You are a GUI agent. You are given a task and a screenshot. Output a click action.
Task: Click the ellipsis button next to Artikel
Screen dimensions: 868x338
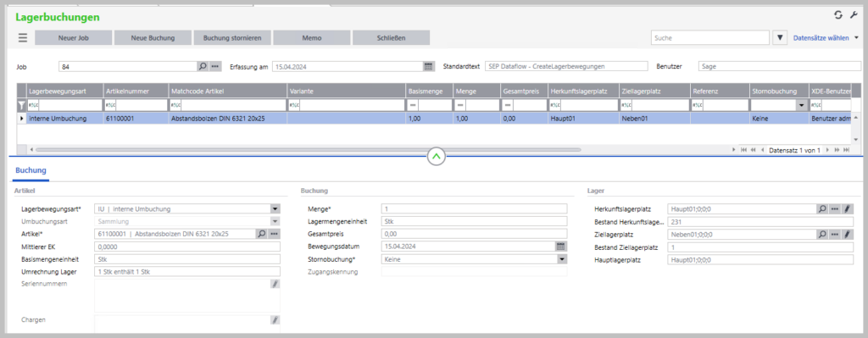(274, 234)
